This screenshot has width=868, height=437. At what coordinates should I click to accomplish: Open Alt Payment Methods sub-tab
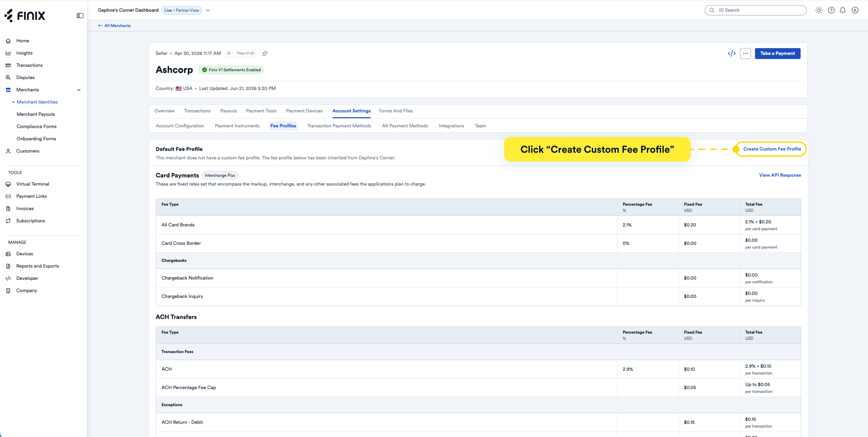(405, 126)
